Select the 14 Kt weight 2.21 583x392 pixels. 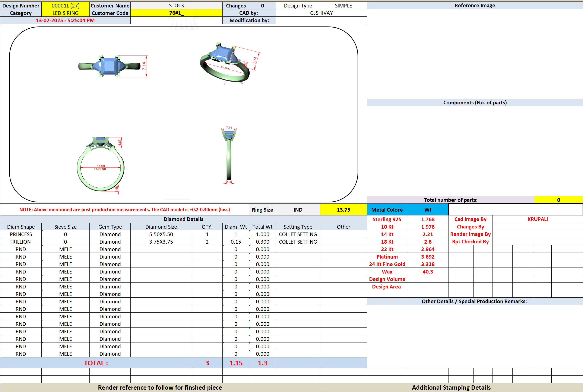(428, 234)
